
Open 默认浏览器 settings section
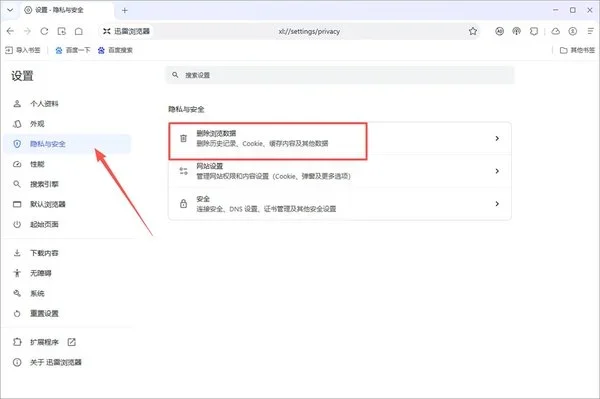click(67, 204)
